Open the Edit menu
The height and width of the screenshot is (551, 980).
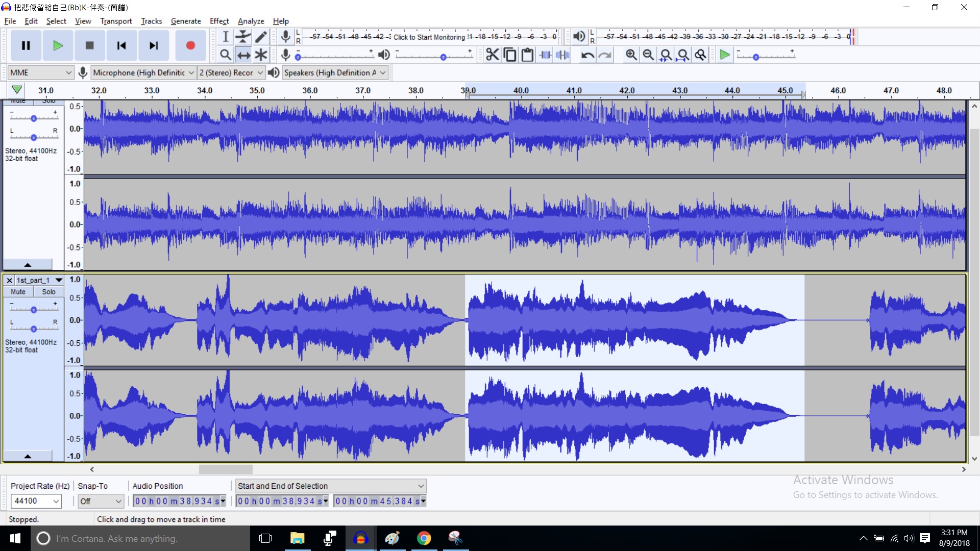pos(31,21)
